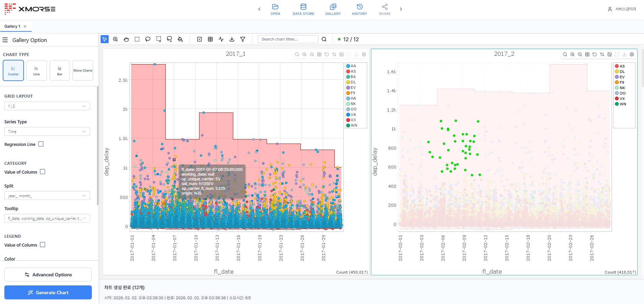The height and width of the screenshot is (304, 644).
Task: Open More Charts type options
Action: [x=83, y=70]
